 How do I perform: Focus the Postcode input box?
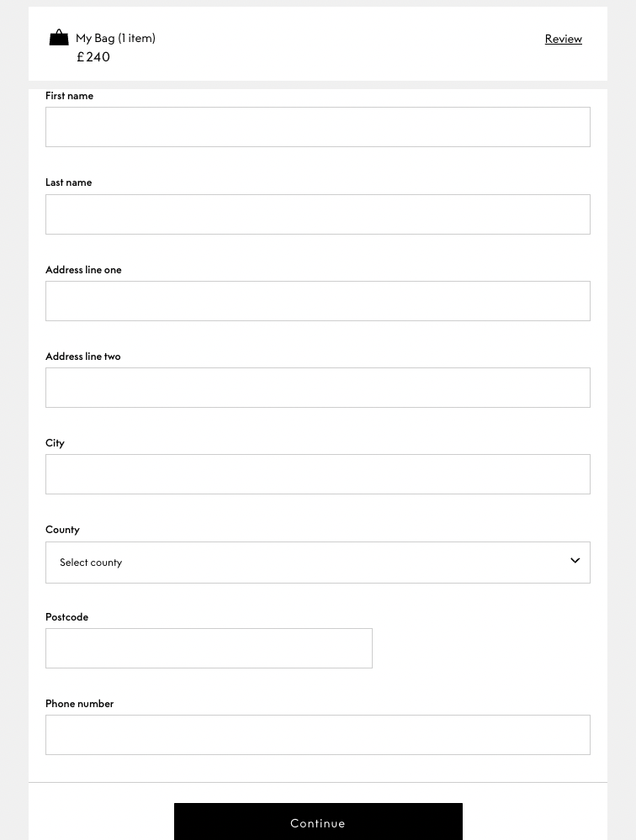pyautogui.click(x=209, y=648)
